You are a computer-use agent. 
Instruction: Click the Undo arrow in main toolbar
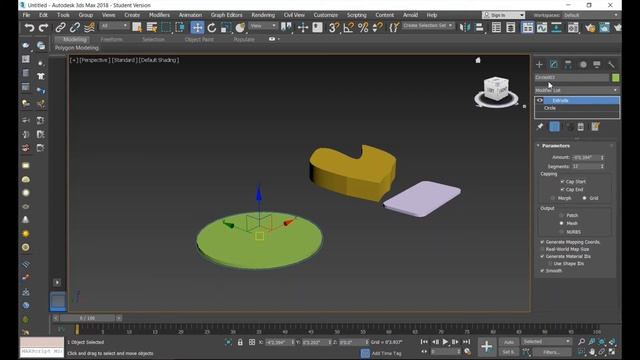click(29, 28)
